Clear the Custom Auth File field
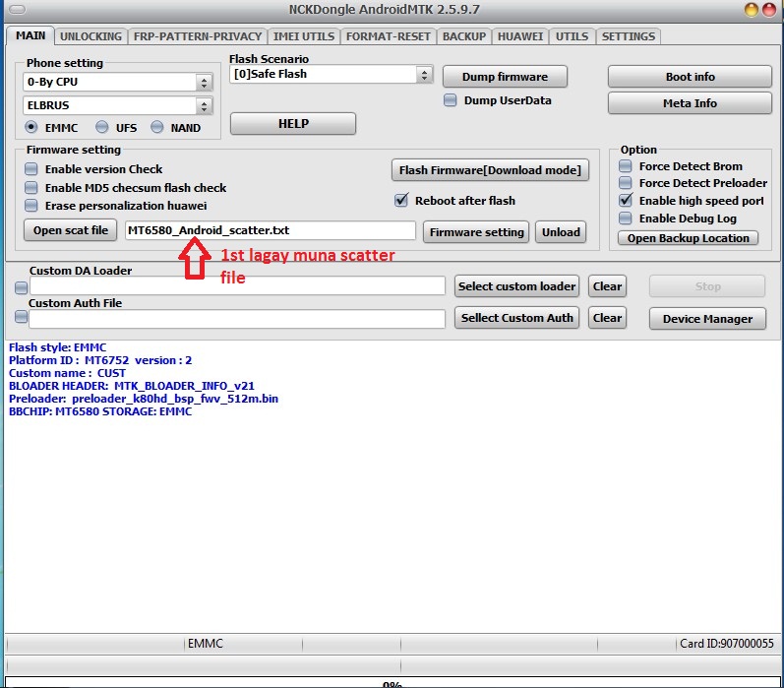The height and width of the screenshot is (688, 784). pyautogui.click(x=608, y=318)
